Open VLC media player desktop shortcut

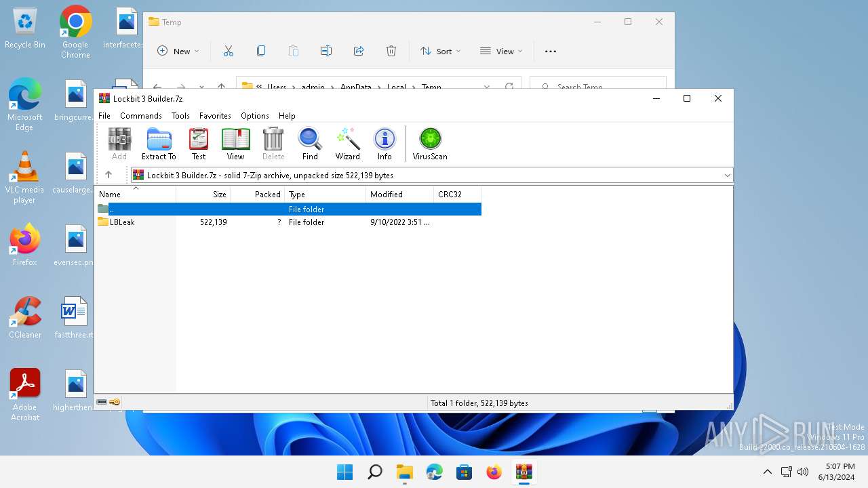[24, 178]
